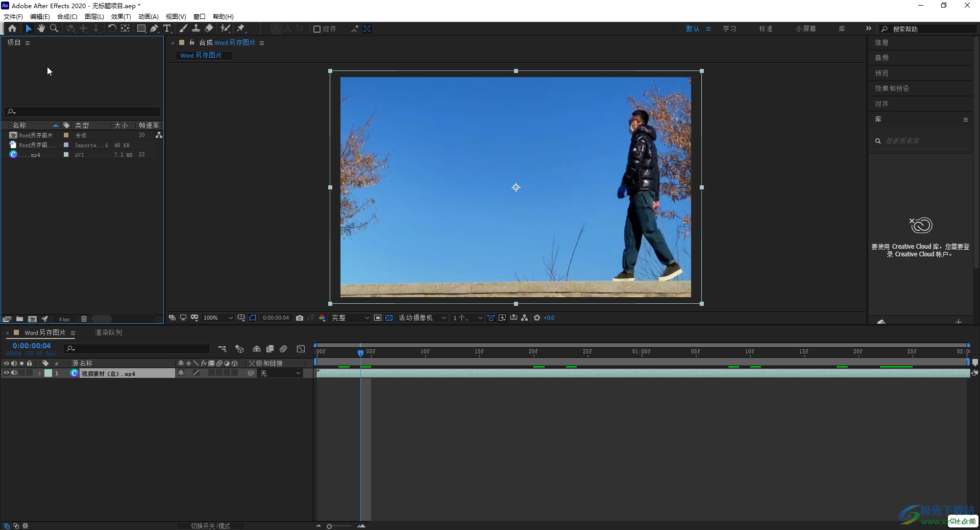Toggle the Shy layers hide switch
The image size is (980, 530).
coord(257,349)
